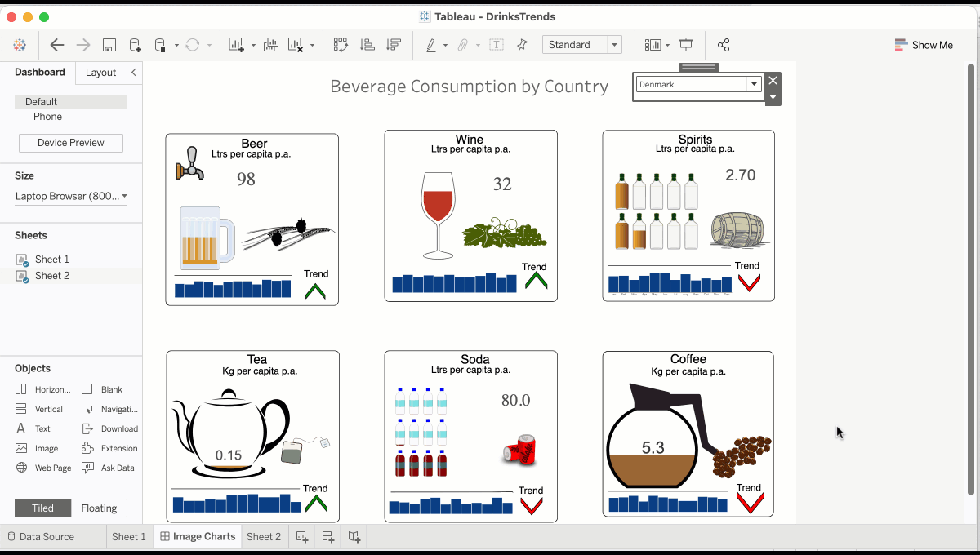The height and width of the screenshot is (555, 980).
Task: Open the Share workbook icon
Action: [722, 45]
